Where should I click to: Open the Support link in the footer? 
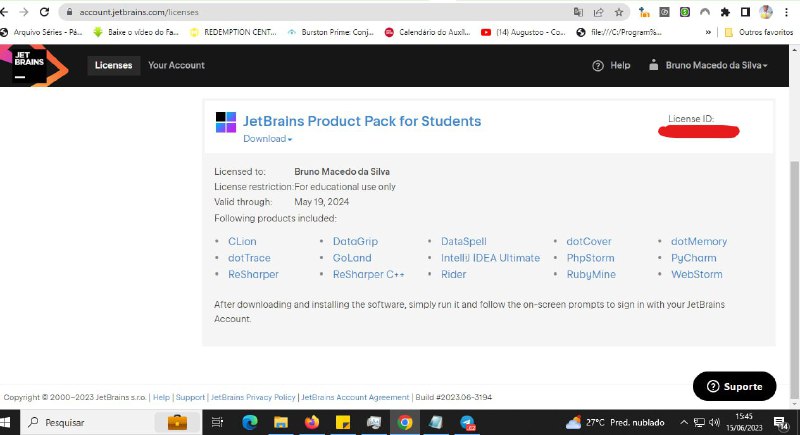pos(190,397)
